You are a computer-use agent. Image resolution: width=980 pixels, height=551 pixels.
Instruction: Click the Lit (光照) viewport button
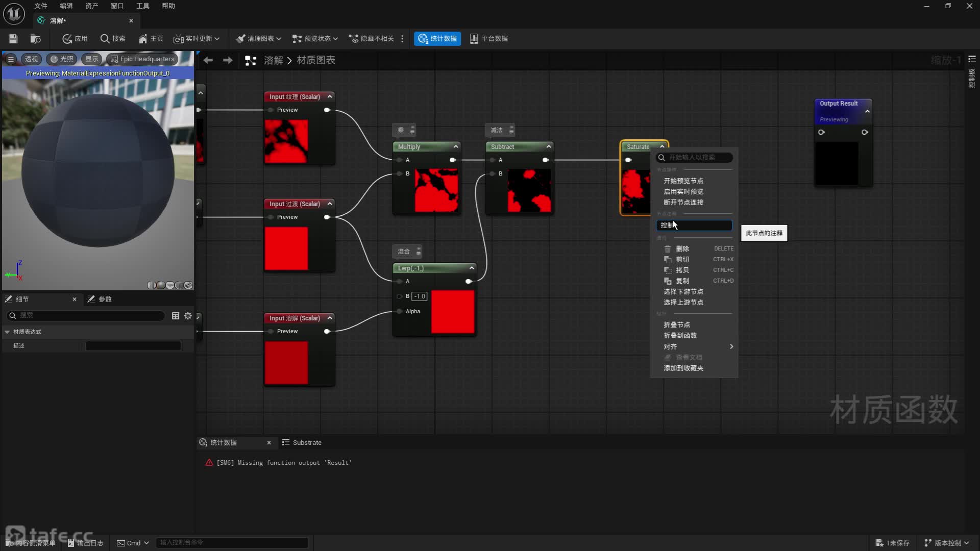click(x=62, y=59)
